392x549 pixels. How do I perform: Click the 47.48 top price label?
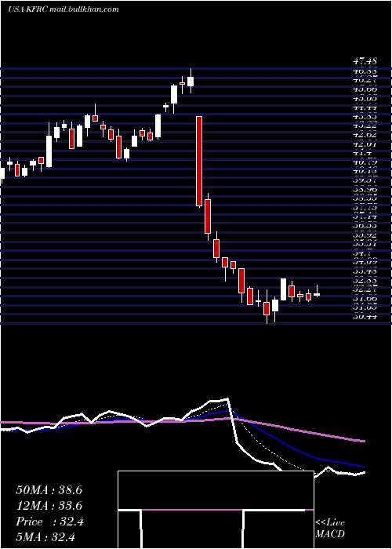pos(367,62)
